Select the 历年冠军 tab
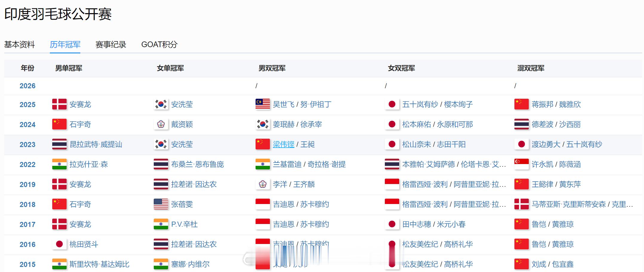The height and width of the screenshot is (272, 644). coord(65,44)
